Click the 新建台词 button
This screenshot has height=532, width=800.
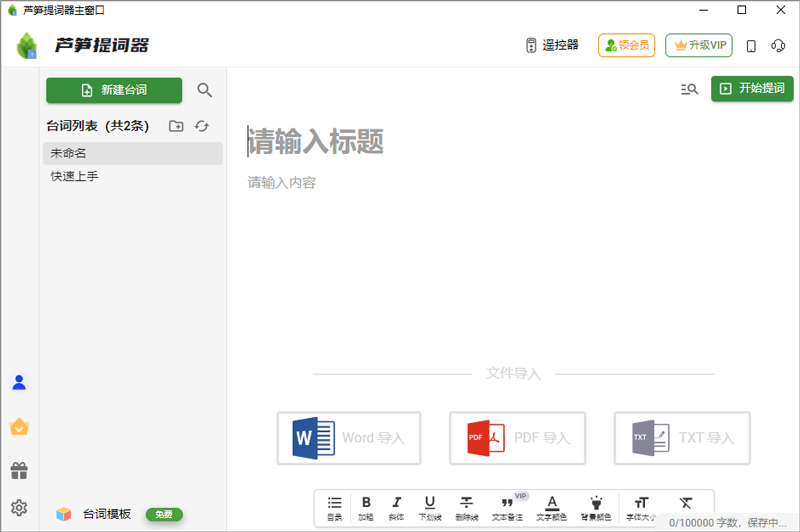click(x=114, y=90)
